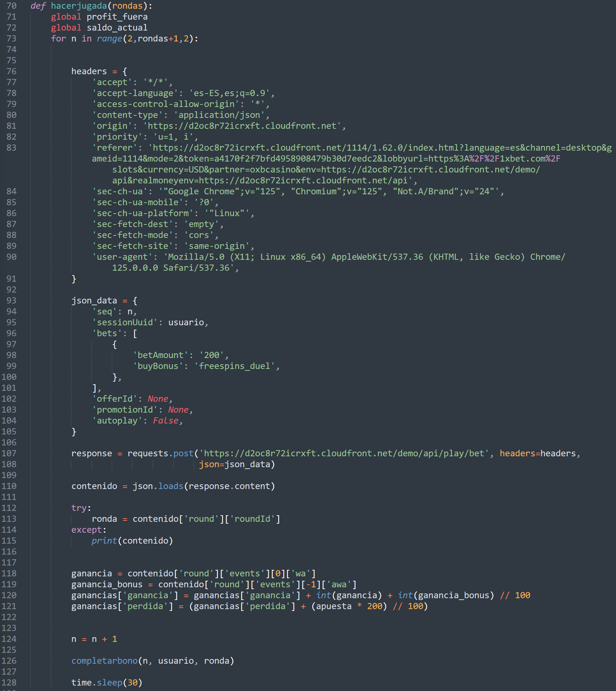The height and width of the screenshot is (691, 616).
Task: Click the 'try' keyword on line 112
Action: tap(79, 508)
